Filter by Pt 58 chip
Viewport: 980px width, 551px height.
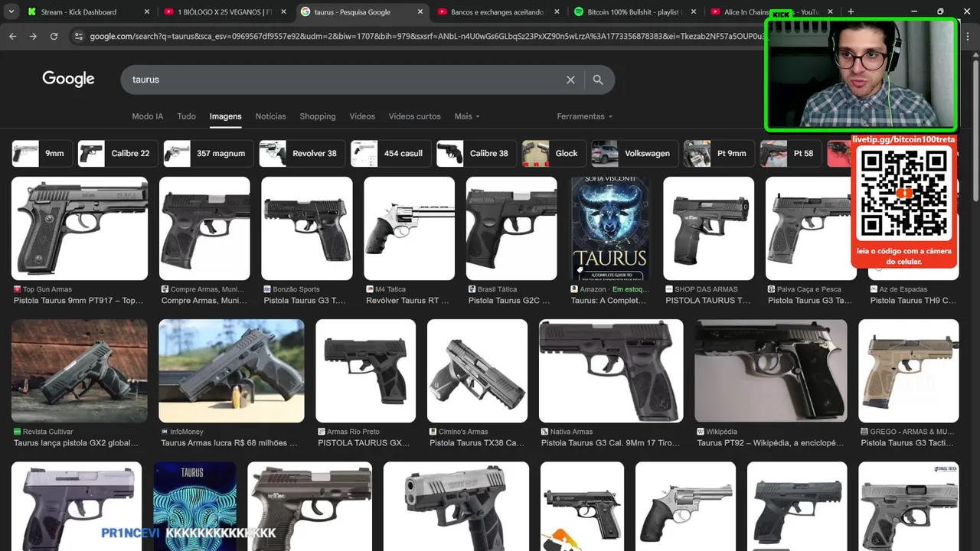click(x=791, y=153)
